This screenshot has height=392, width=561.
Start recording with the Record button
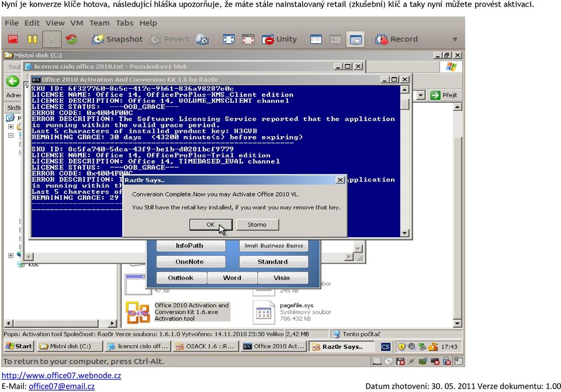click(397, 39)
